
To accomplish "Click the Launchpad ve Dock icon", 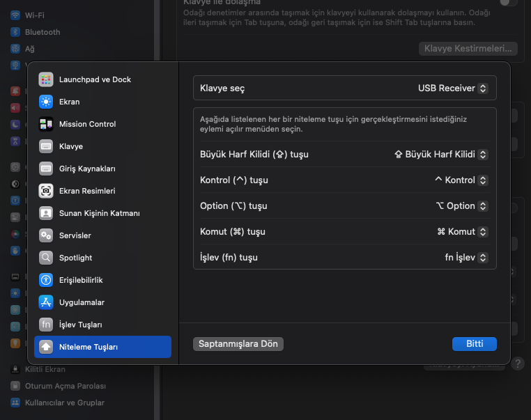I will click(x=46, y=79).
